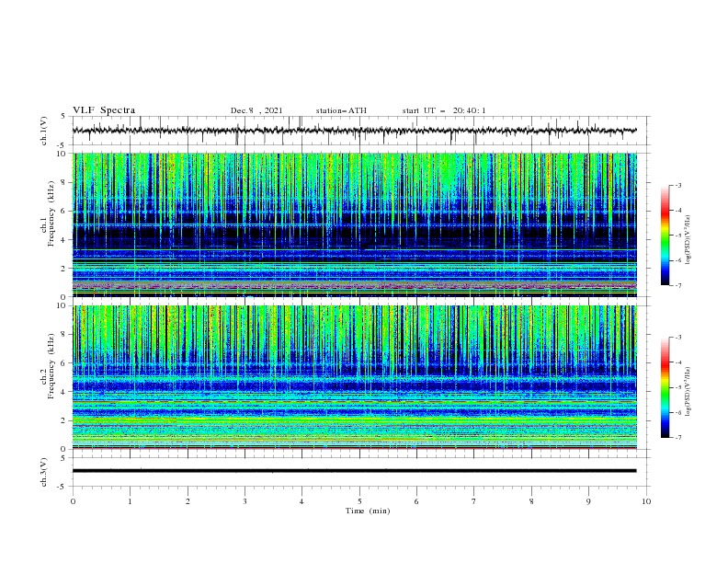Click the ch.2 frequency axis tick "6"
Viewport: 728px width, 563px height.
(64, 362)
